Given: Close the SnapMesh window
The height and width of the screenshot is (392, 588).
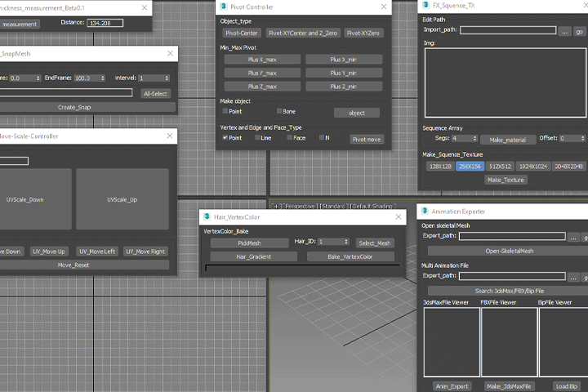Looking at the screenshot, I should tap(170, 54).
